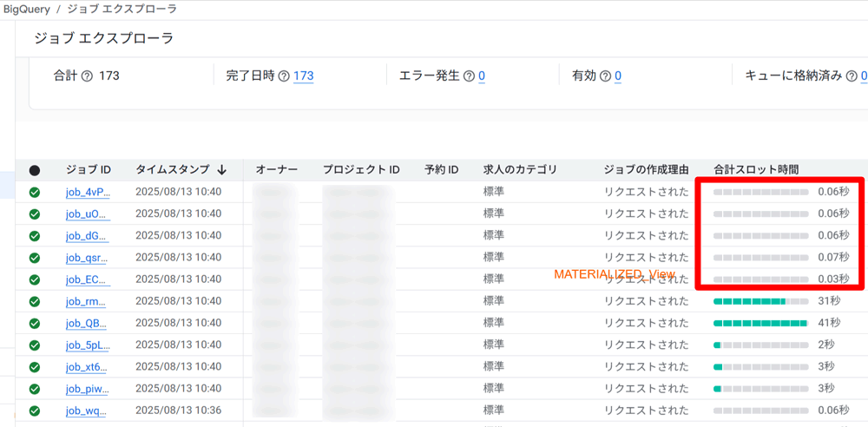Click 標準 in the job_rm row
868x427 pixels.
[493, 301]
